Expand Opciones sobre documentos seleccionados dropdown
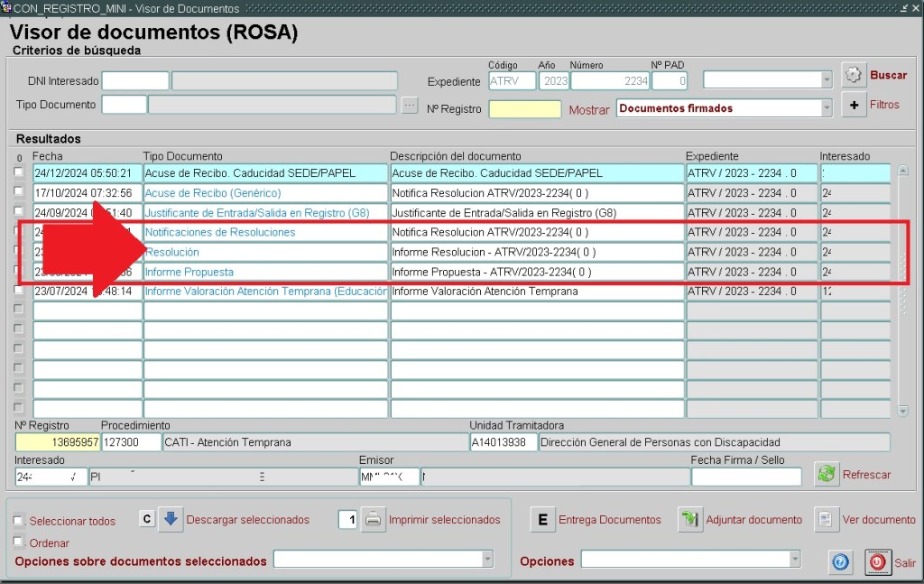Screen dimensions: 924x584 (487, 561)
